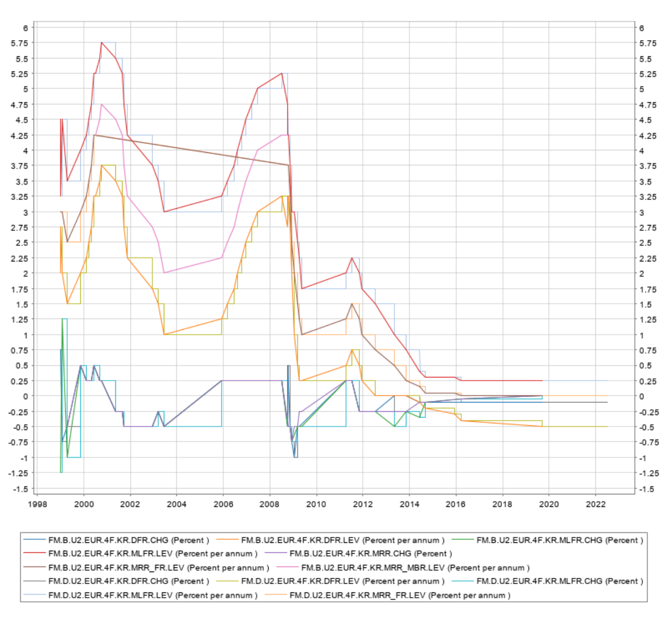Click the FM.B.U2.EUR.4F.KR.MRR.CHG legend entry

[358, 553]
